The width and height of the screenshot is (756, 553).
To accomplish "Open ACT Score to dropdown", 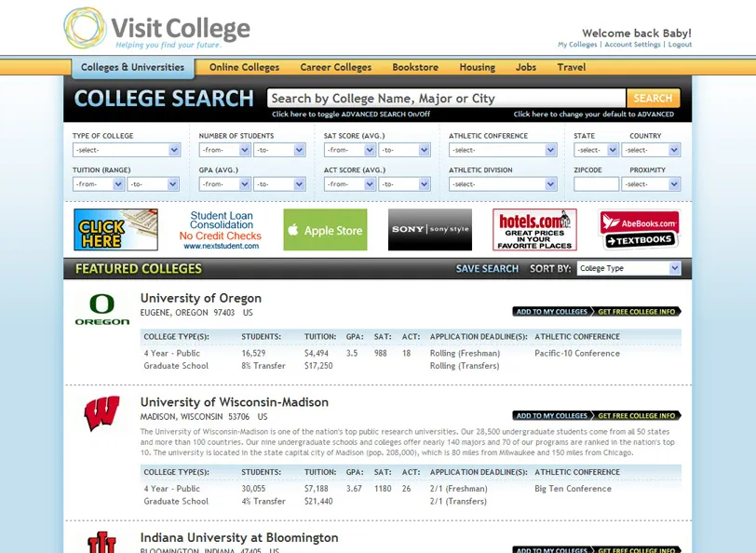I will (x=404, y=184).
